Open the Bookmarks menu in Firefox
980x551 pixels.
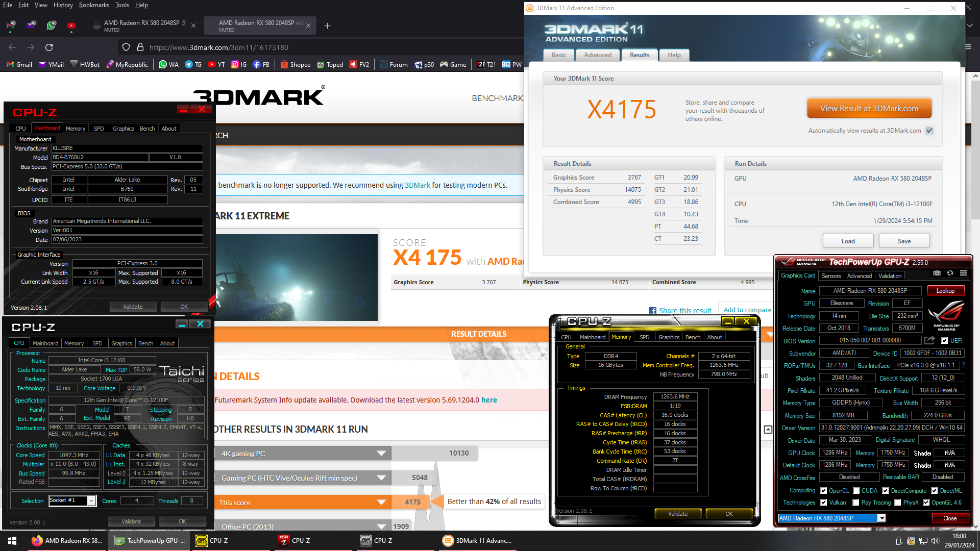(x=94, y=5)
